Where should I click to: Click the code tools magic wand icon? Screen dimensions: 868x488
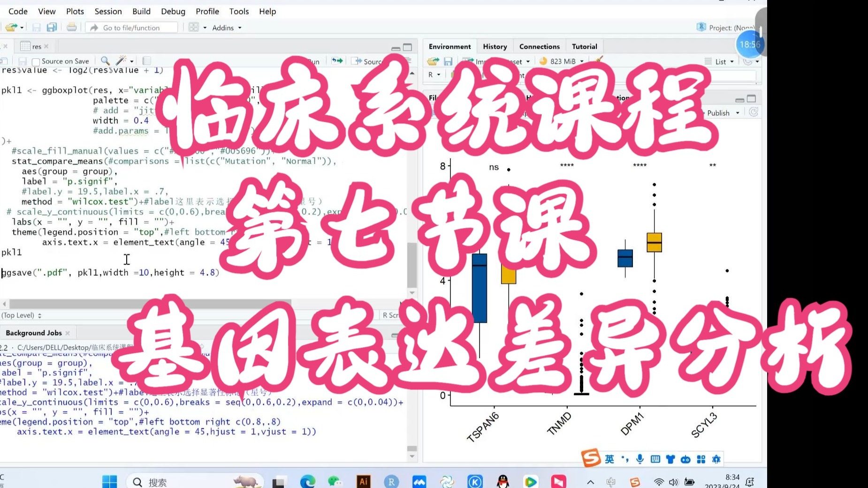pos(120,61)
